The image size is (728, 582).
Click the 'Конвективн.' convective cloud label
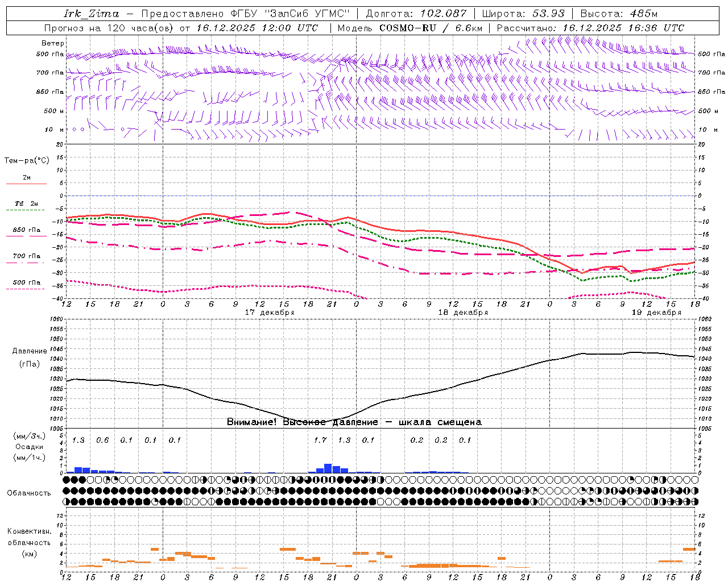click(29, 531)
